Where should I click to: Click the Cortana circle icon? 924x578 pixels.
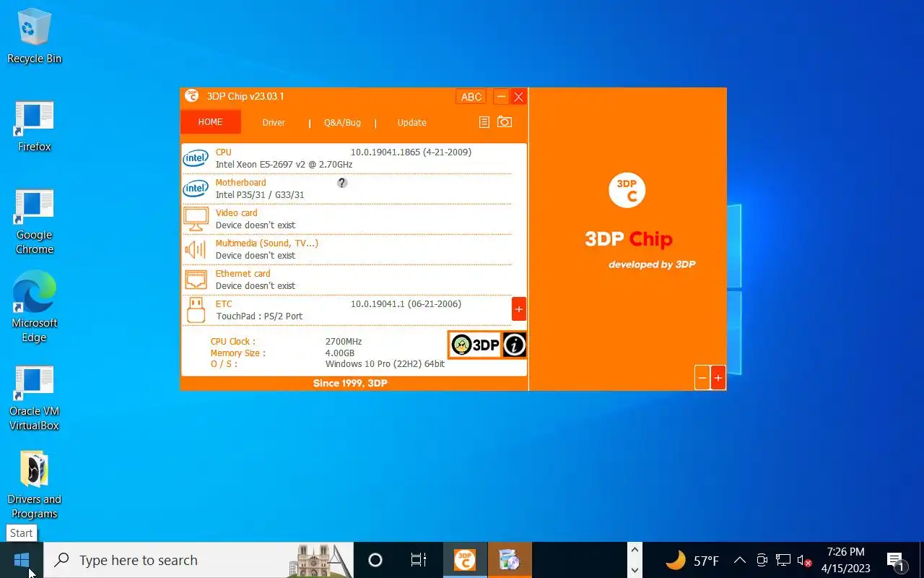pyautogui.click(x=375, y=560)
